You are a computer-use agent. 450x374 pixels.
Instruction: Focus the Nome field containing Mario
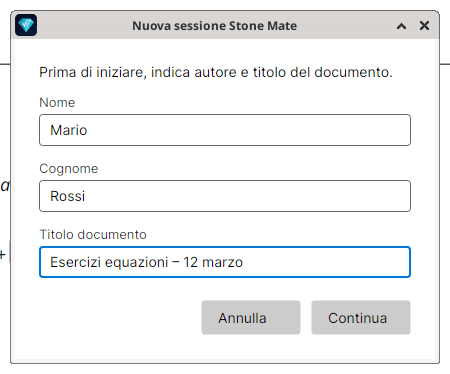coord(225,130)
